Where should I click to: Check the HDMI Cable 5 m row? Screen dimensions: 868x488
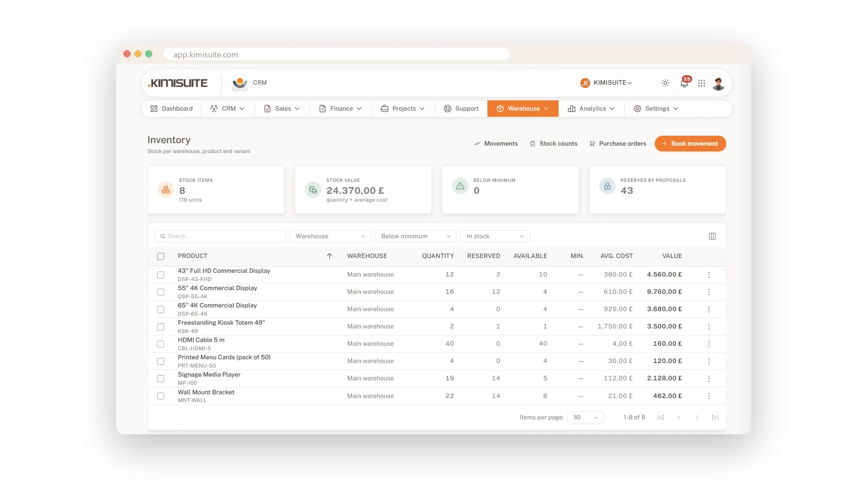coord(160,344)
